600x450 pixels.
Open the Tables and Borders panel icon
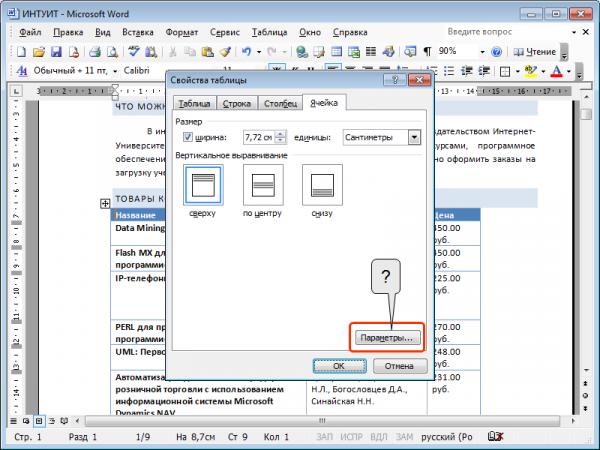(x=319, y=52)
